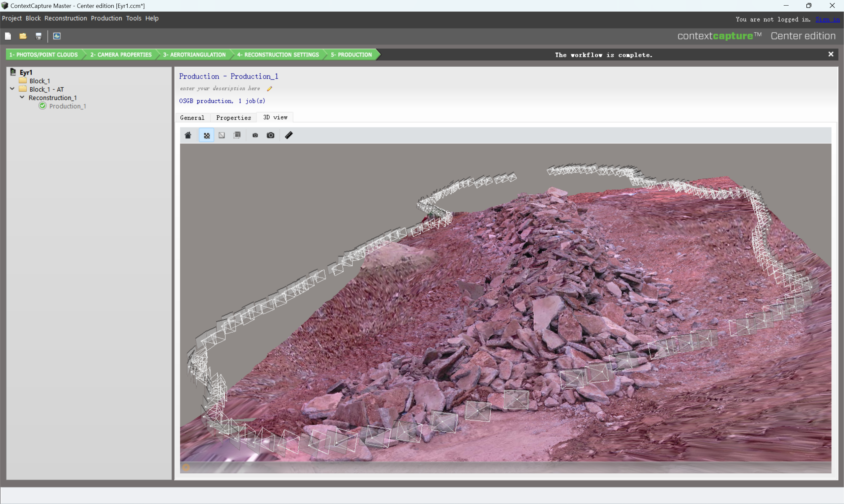Click the OSGB production job link
This screenshot has width=844, height=504.
tap(222, 100)
